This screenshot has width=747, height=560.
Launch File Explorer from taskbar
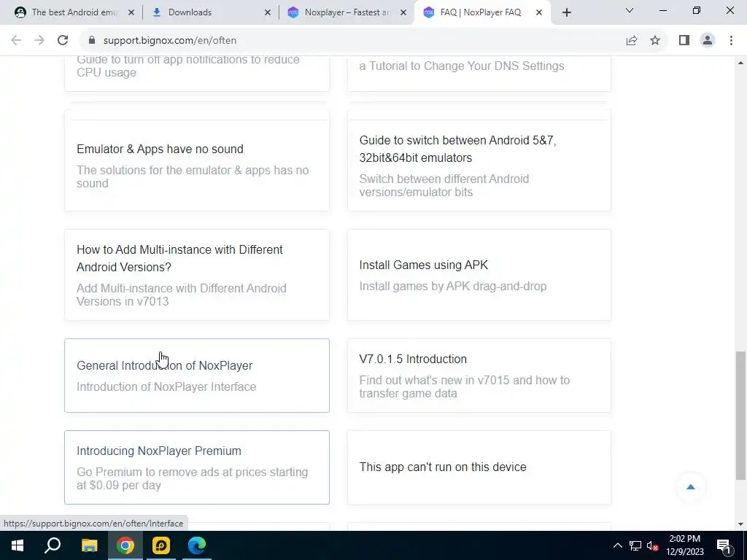pyautogui.click(x=89, y=545)
